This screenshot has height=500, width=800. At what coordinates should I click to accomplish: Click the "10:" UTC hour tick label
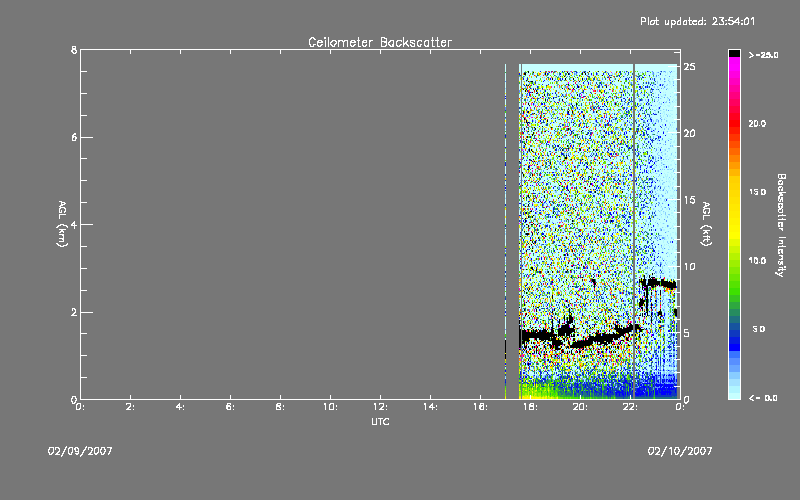pos(330,407)
